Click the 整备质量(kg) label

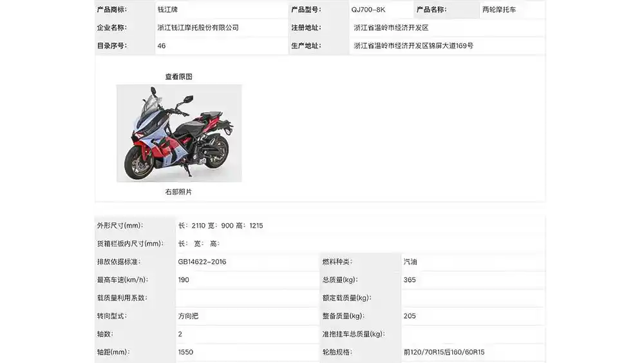click(x=343, y=316)
